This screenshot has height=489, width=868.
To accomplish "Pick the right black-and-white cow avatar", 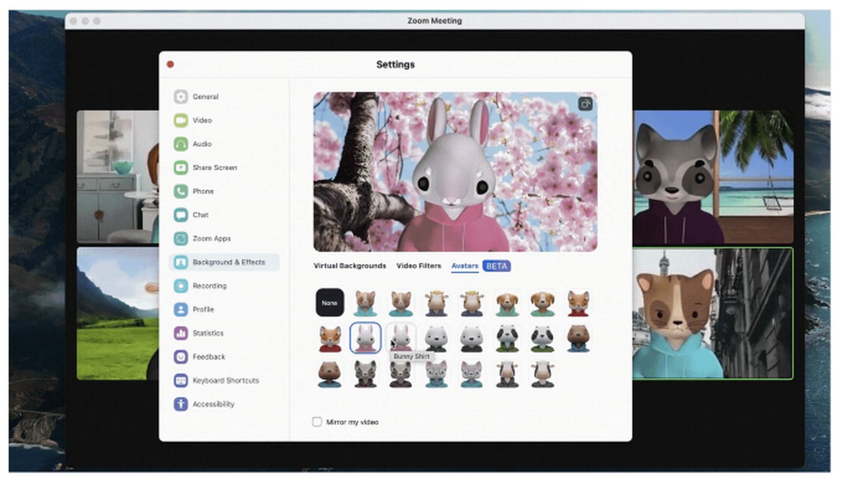I will pos(542,374).
